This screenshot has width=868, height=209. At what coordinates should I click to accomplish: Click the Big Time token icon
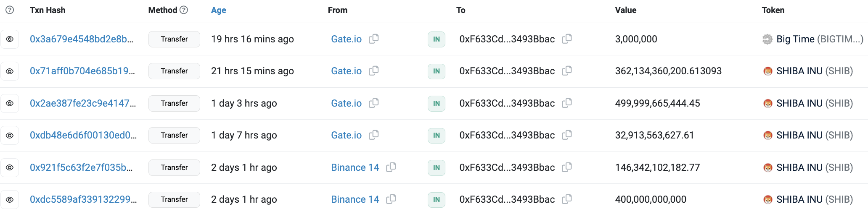[x=767, y=39]
